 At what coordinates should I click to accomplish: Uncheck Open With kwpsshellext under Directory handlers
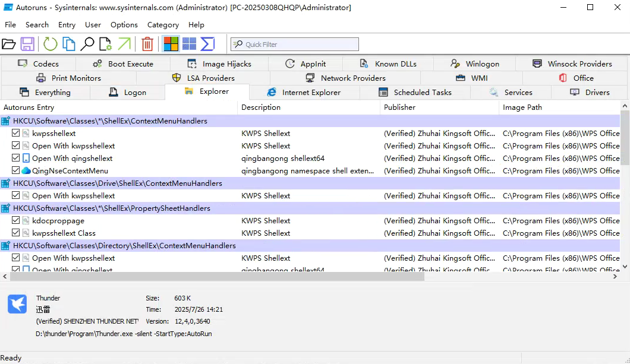pyautogui.click(x=15, y=258)
